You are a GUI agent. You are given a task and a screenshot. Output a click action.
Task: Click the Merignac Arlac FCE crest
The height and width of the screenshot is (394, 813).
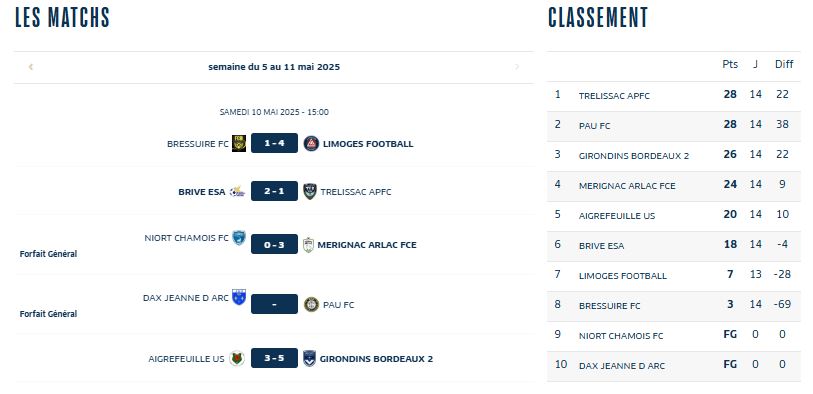tap(308, 244)
